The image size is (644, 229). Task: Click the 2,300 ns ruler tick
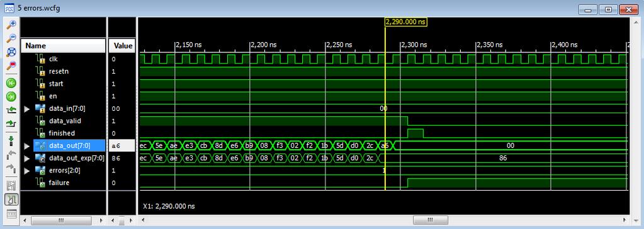click(414, 45)
